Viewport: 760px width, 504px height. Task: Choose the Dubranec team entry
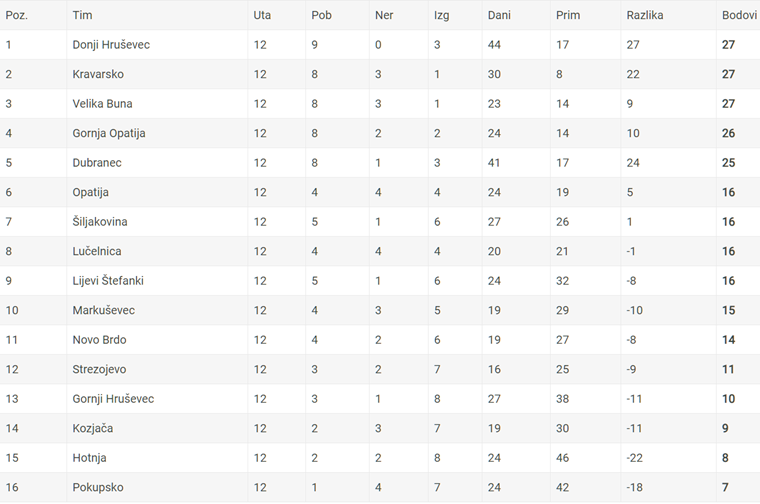pyautogui.click(x=97, y=163)
